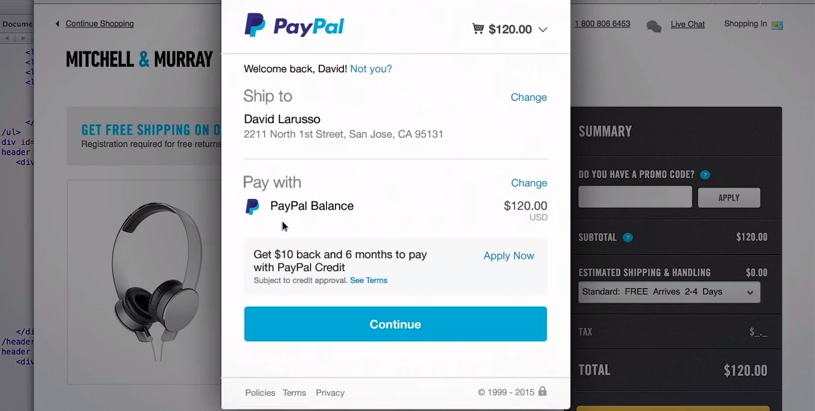Screen dimensions: 815x411
Task: Click the Shopping In country flag icon
Action: pos(777,25)
